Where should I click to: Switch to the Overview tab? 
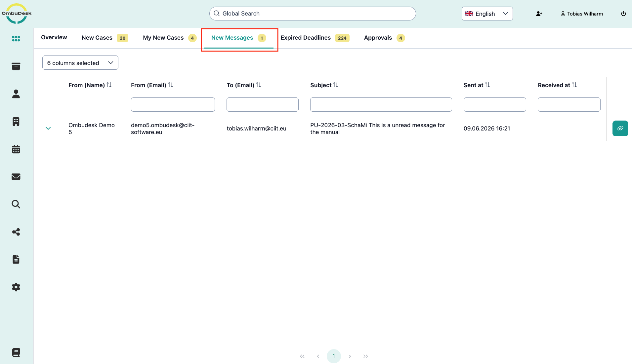54,37
